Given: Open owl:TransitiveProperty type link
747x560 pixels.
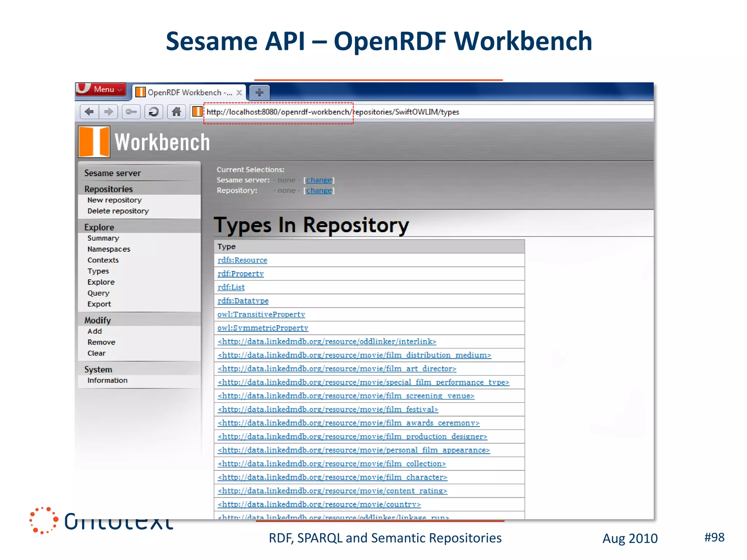Looking at the screenshot, I should pos(261,314).
